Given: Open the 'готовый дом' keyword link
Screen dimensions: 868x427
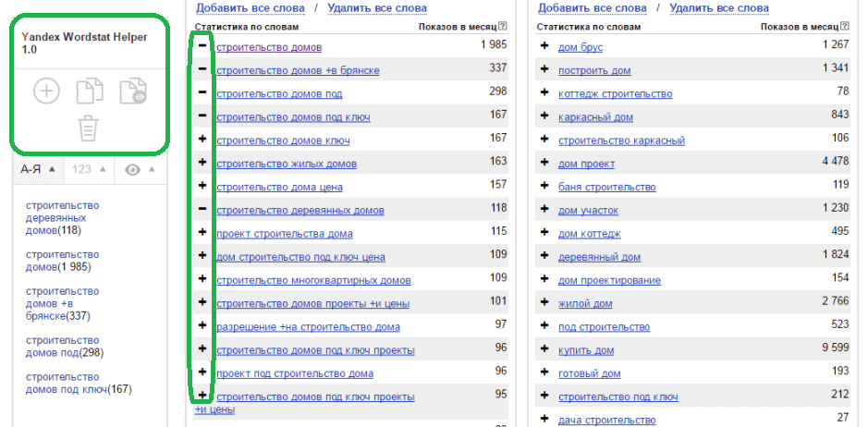Looking at the screenshot, I should pos(590,373).
